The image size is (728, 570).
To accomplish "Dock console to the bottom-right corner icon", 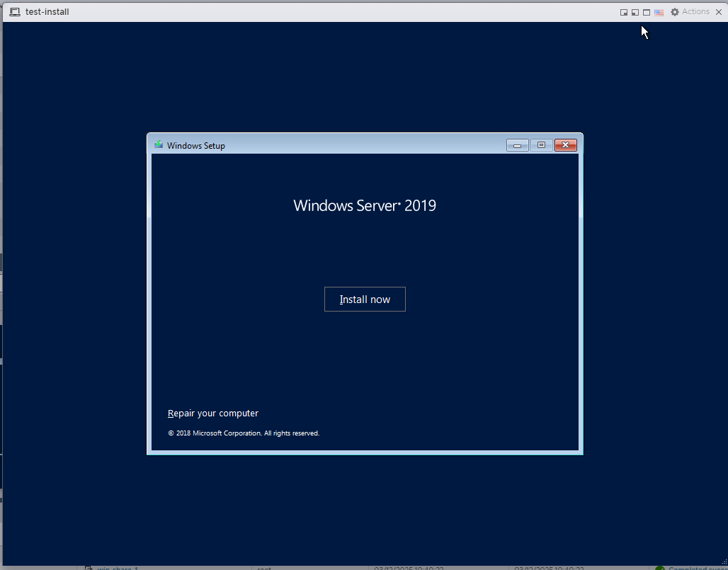I will (623, 13).
